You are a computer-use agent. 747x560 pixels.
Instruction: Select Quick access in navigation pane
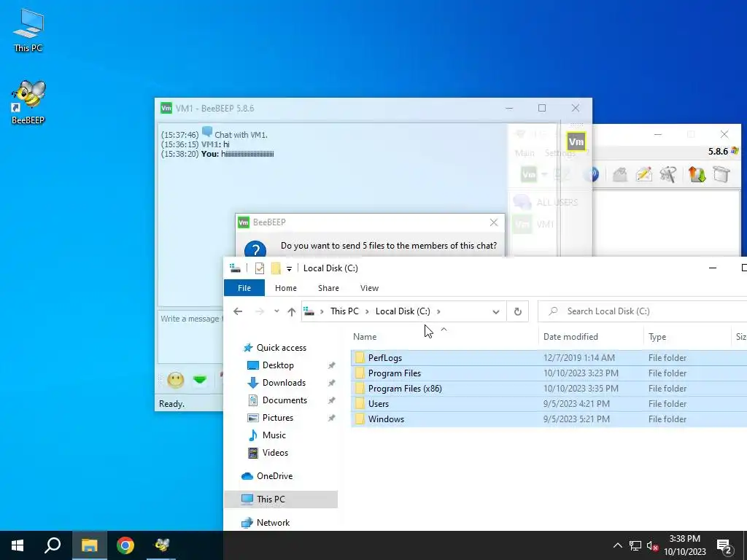coord(281,348)
